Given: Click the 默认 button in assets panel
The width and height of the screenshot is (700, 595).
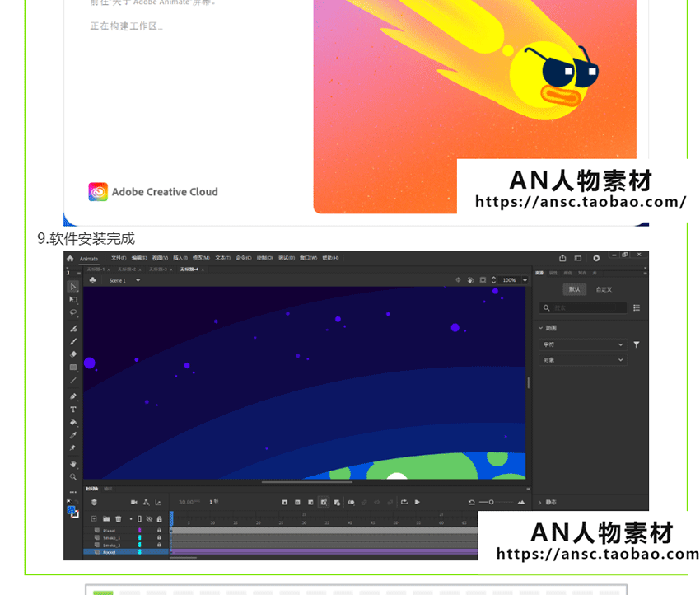Looking at the screenshot, I should point(575,289).
